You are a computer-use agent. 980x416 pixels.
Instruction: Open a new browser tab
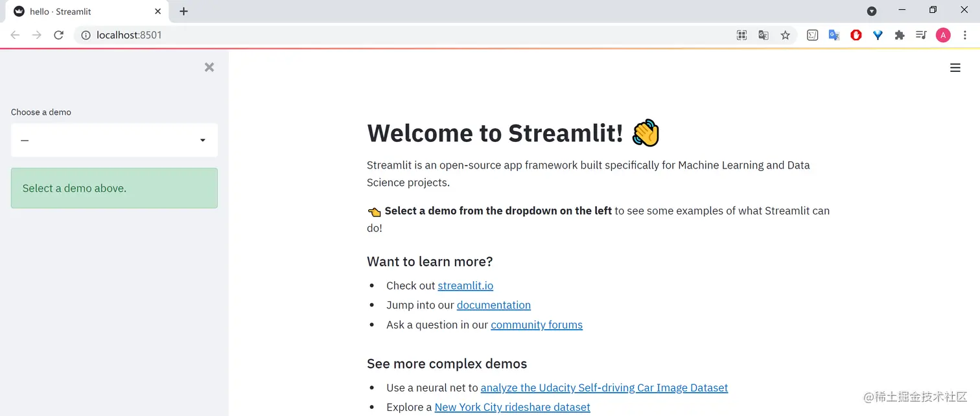(x=183, y=11)
